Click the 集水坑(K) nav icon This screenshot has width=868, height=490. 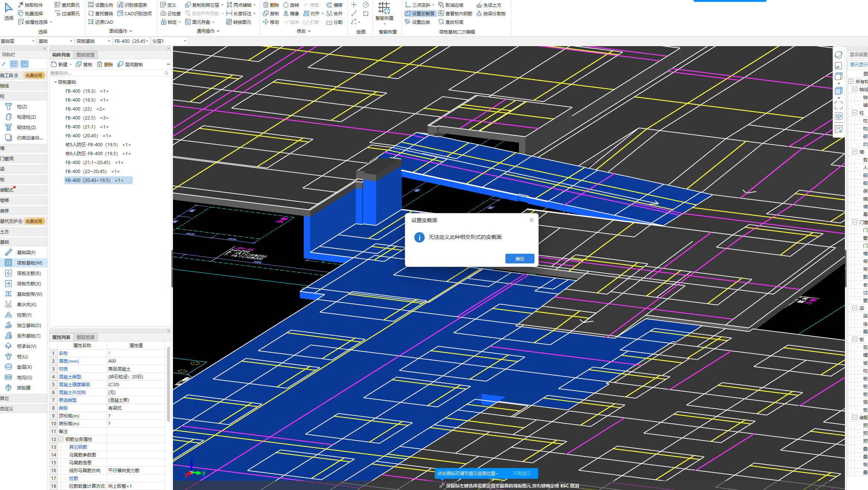tap(8, 304)
